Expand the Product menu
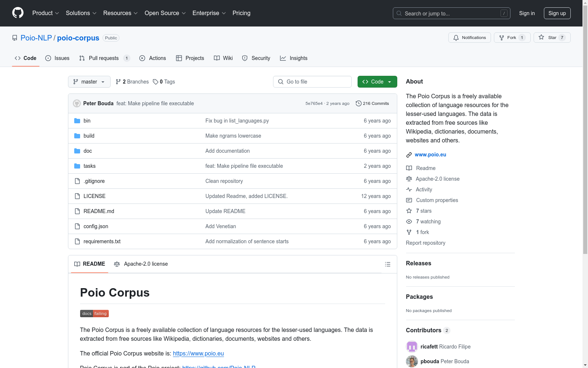Viewport: 588px width, 368px height. 46,13
